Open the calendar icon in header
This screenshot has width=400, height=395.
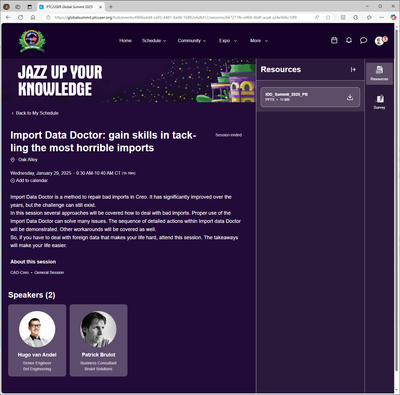tap(334, 40)
